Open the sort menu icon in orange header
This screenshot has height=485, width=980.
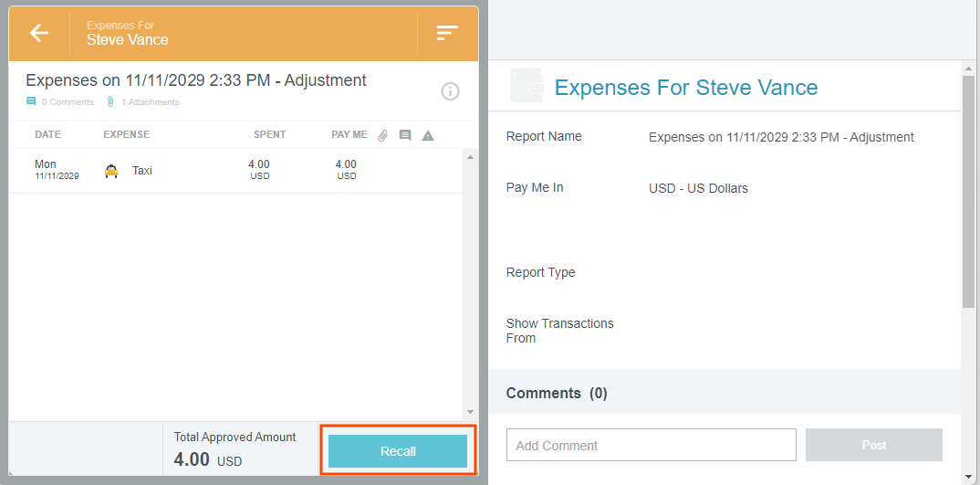click(446, 34)
